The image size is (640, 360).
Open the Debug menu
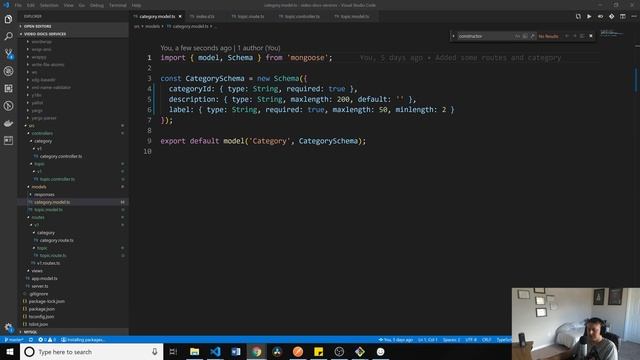pyautogui.click(x=97, y=5)
